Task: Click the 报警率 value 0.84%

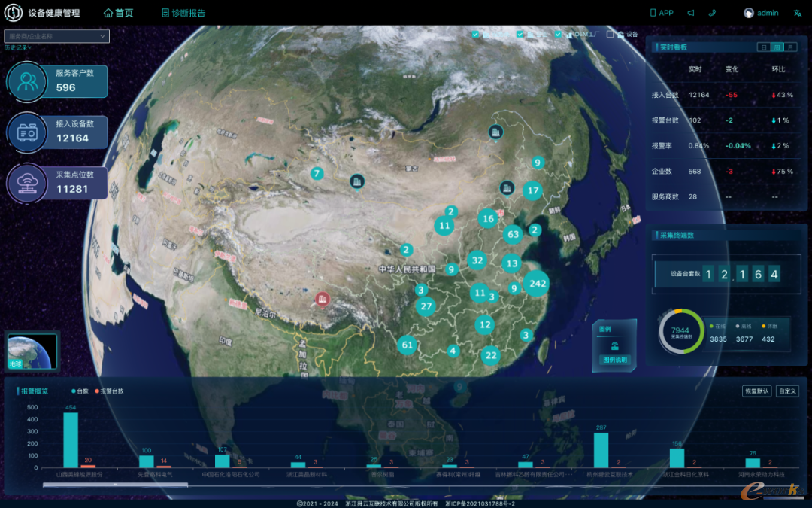Action: (x=698, y=146)
